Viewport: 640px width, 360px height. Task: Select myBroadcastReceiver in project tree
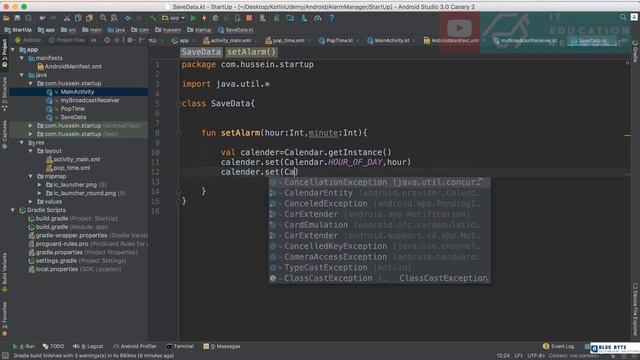point(90,100)
